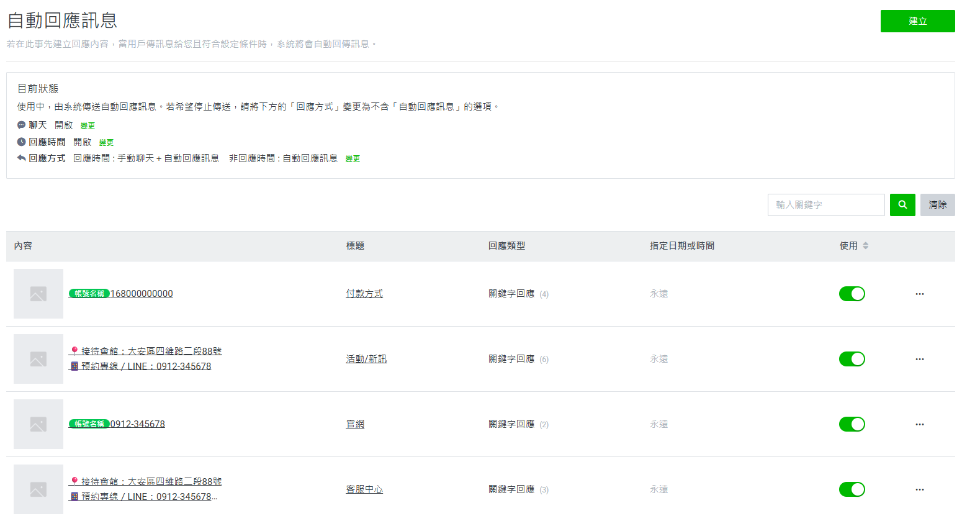Open the 客服中心 title link

(364, 489)
